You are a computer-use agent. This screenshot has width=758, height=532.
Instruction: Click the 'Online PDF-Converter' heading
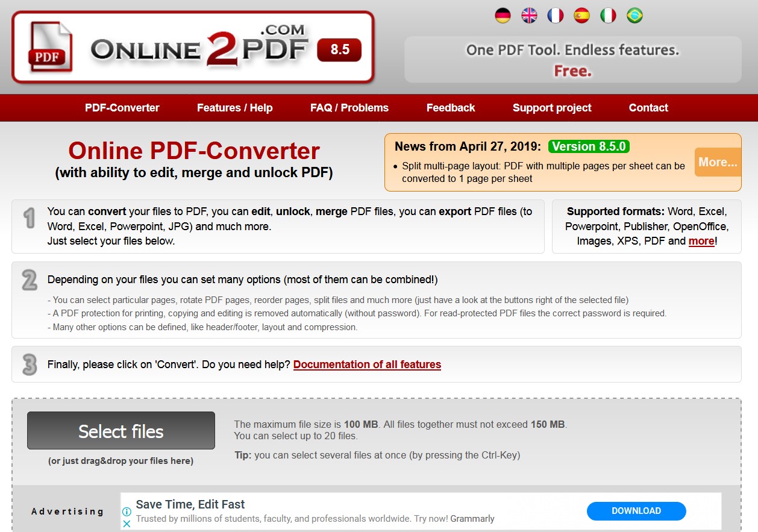click(194, 151)
